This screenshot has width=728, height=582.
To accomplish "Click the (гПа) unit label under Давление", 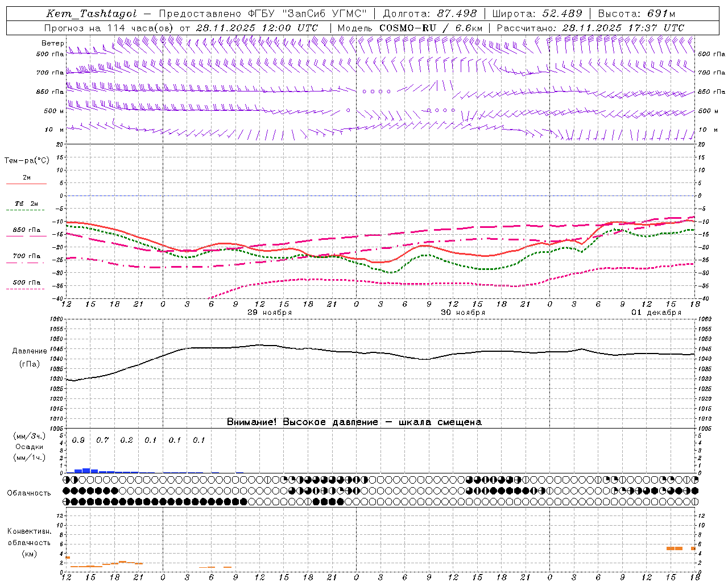I will click(29, 364).
